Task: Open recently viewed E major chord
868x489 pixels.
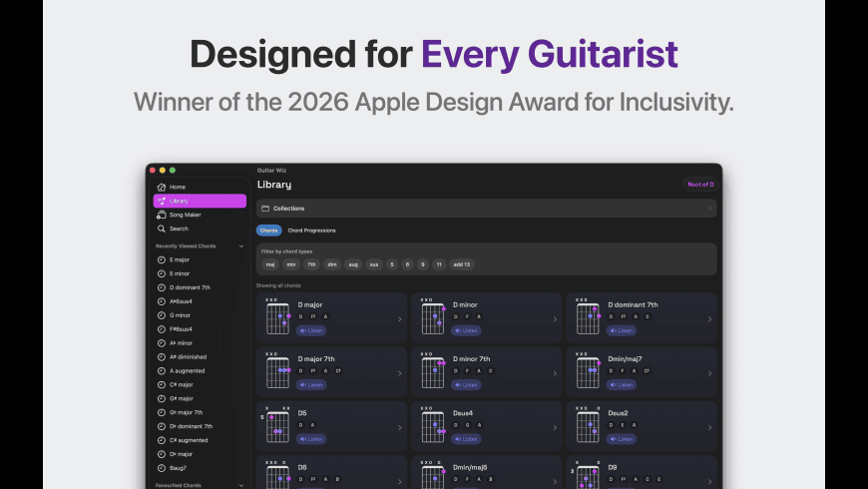Action: 200,259
